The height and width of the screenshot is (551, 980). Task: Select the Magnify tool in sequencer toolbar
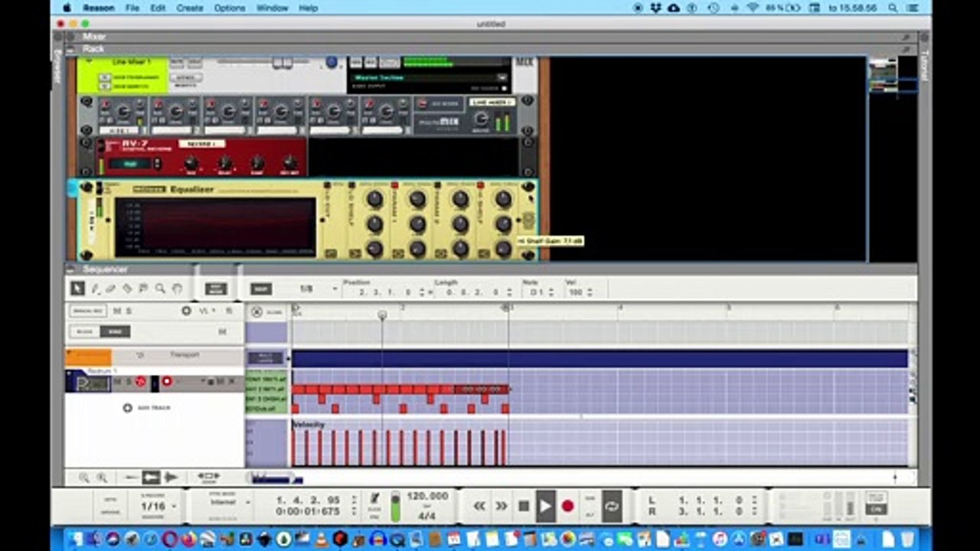click(160, 289)
